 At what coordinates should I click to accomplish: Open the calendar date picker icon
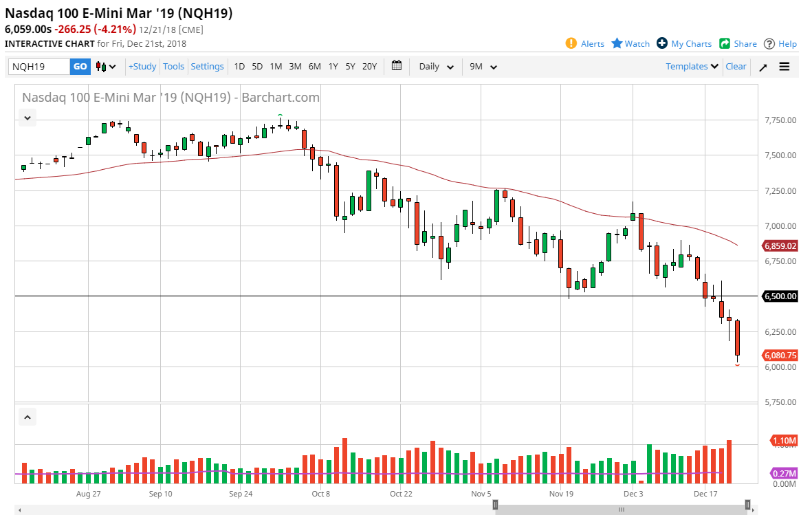tap(397, 66)
